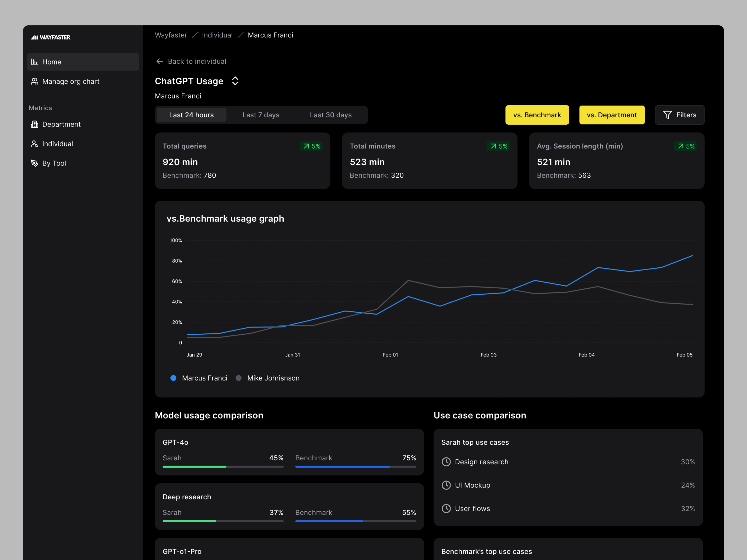The height and width of the screenshot is (560, 747).
Task: Open By Tool metrics
Action: point(83,163)
